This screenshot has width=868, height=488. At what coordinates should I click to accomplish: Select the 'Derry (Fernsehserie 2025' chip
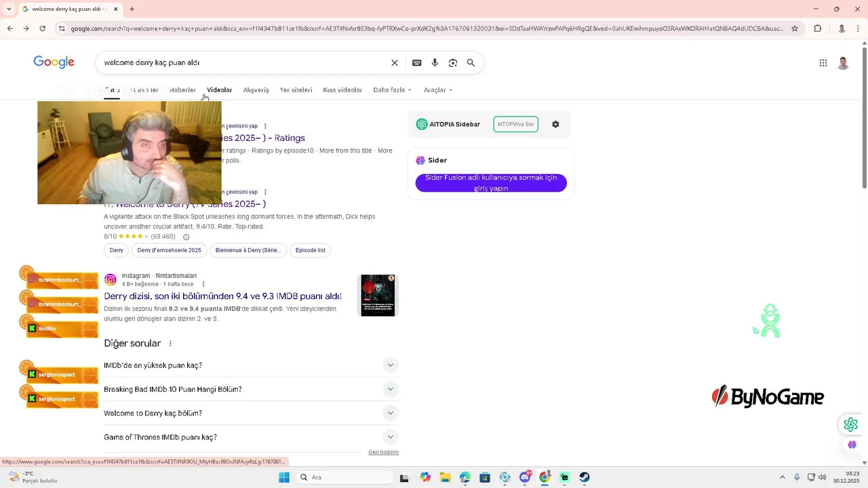click(169, 250)
